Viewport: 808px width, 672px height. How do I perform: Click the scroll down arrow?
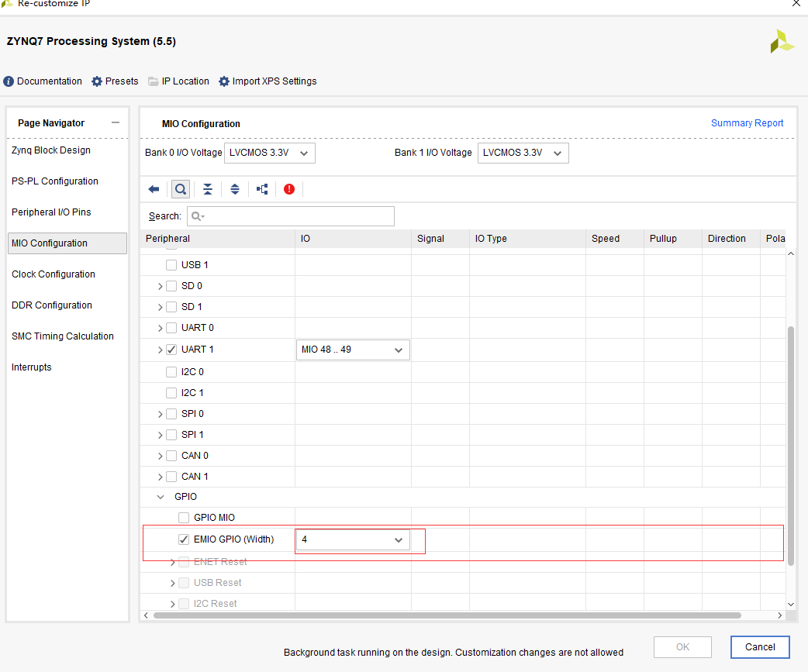click(790, 605)
